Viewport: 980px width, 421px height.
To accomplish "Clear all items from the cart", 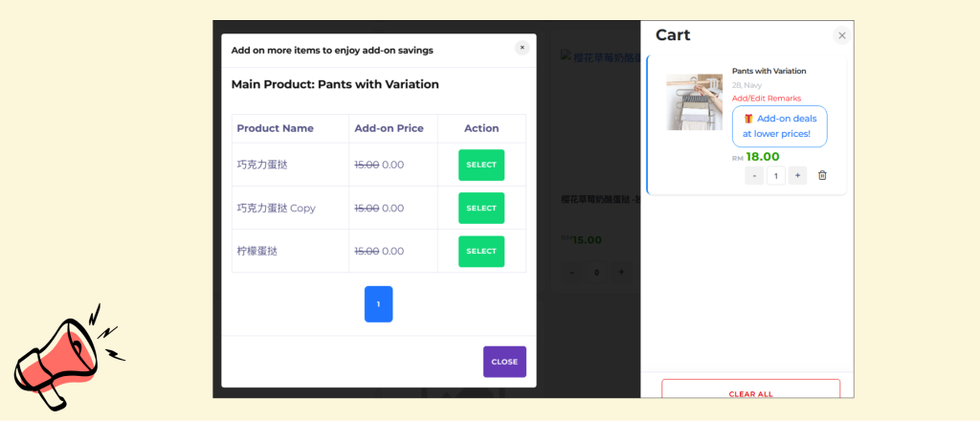I will click(x=750, y=392).
